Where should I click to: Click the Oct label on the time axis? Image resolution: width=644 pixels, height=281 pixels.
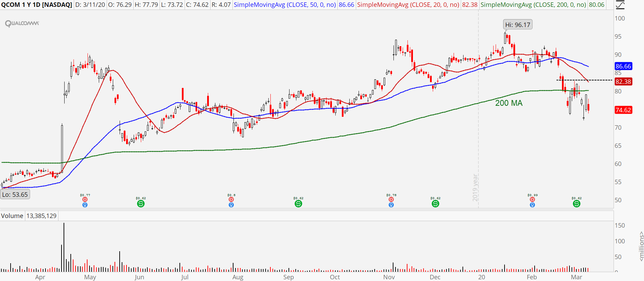coord(335,277)
